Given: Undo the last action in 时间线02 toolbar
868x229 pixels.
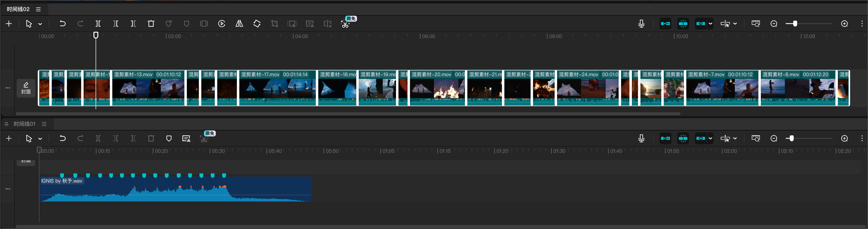Looking at the screenshot, I should (63, 24).
